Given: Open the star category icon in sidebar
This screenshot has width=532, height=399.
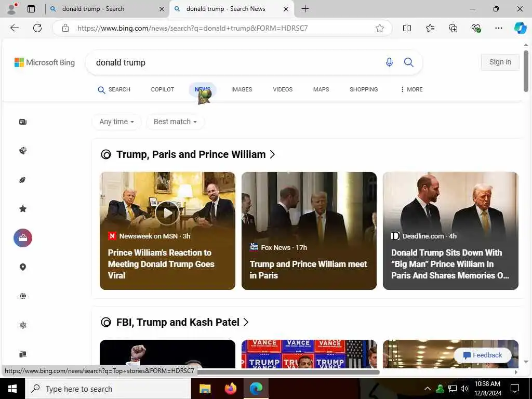Looking at the screenshot, I should pos(23,209).
